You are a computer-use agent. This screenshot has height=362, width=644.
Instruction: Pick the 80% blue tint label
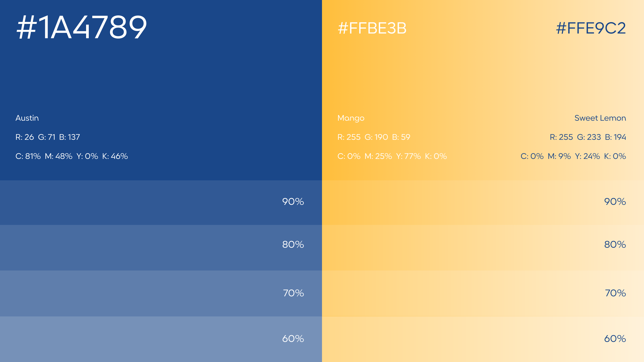click(293, 244)
